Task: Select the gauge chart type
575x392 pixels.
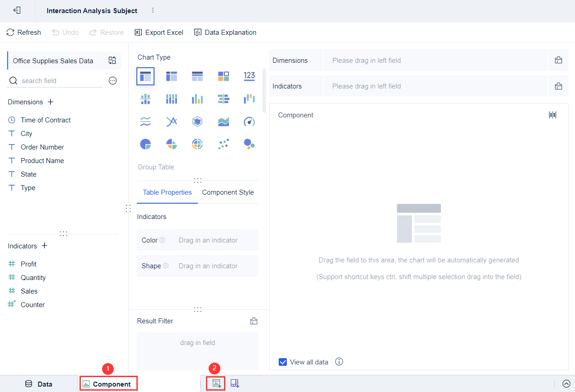Action: (249, 121)
